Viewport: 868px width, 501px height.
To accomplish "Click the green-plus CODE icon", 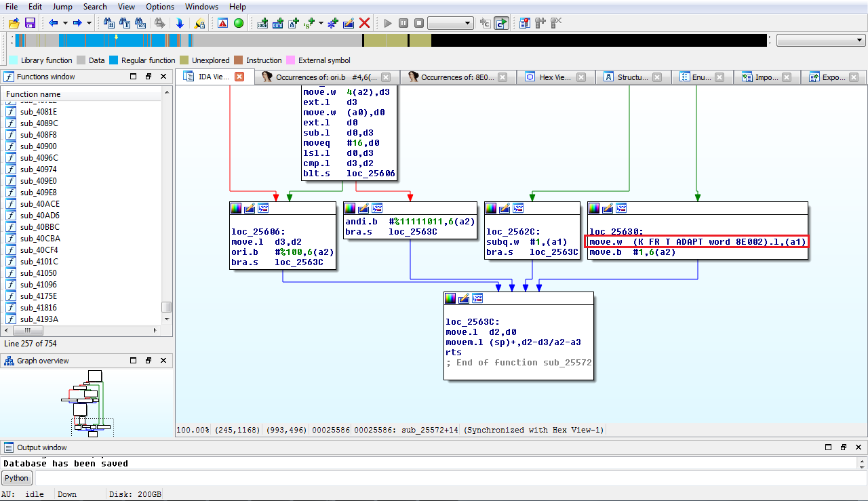I will point(263,23).
